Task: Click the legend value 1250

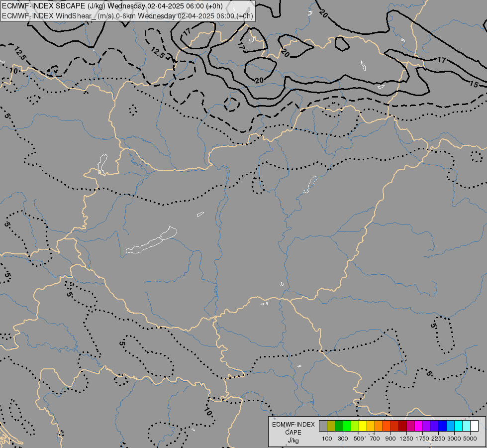Action: 406,439
